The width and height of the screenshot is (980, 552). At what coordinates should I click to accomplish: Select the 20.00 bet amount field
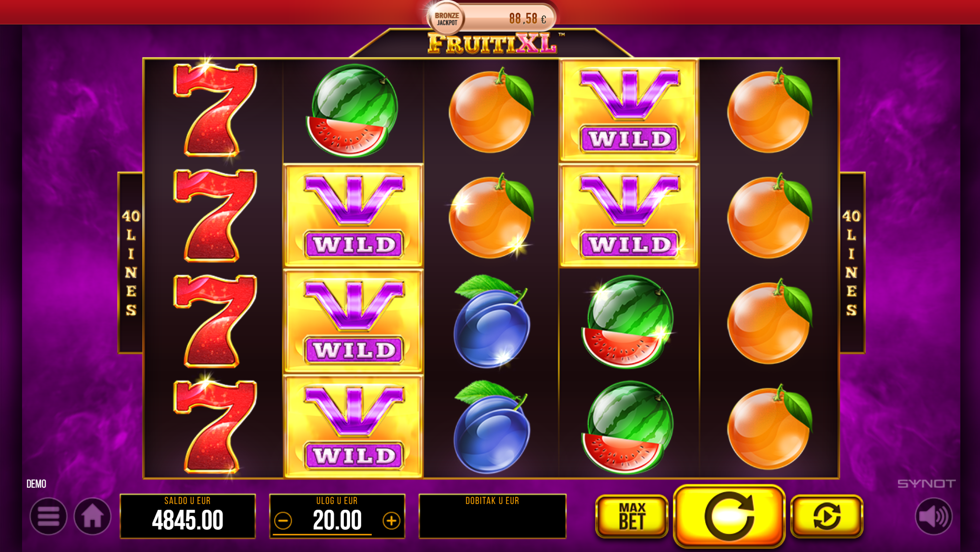pos(337,520)
